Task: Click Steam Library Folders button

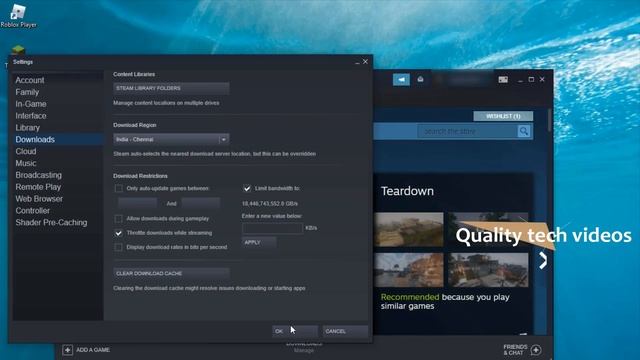Action: pos(171,88)
